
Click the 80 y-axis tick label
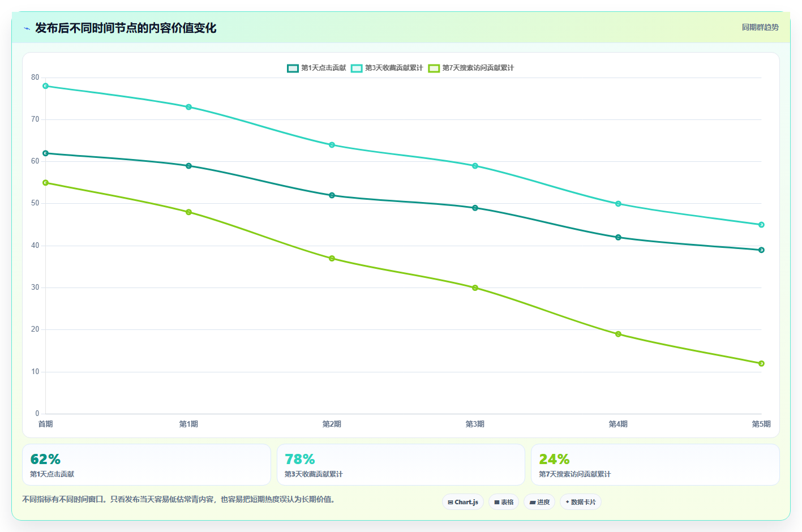(x=36, y=78)
